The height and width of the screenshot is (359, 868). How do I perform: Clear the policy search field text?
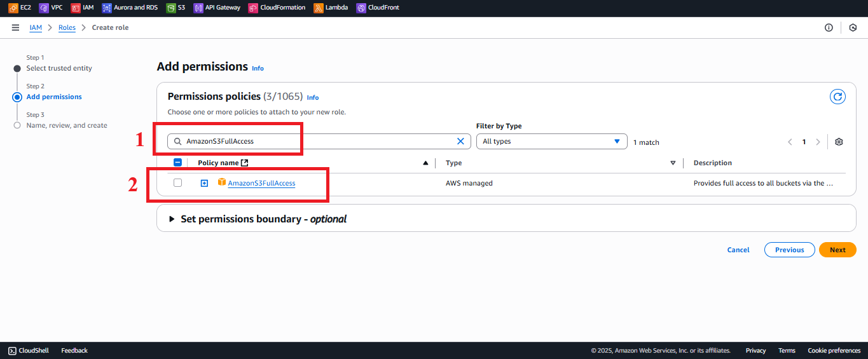[461, 142]
